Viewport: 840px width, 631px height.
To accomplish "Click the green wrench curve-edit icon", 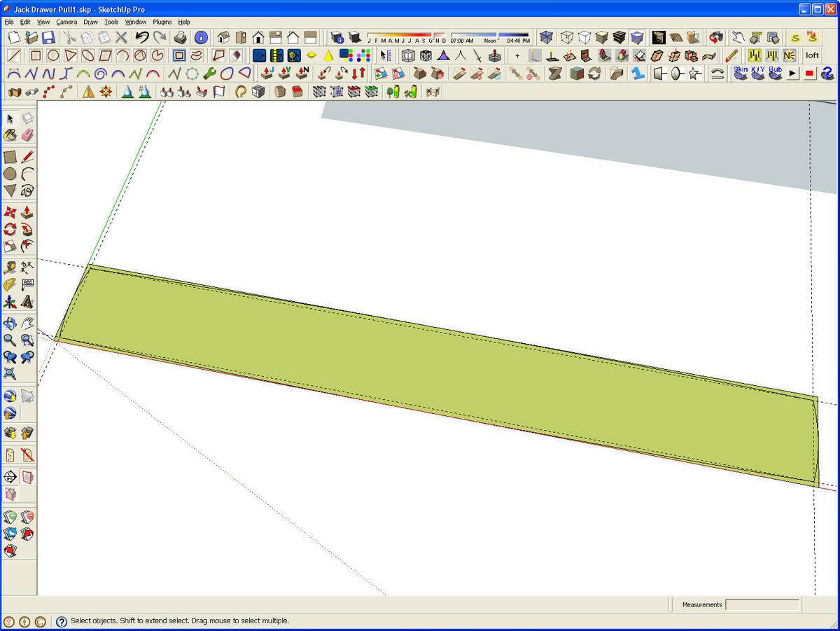I will point(209,73).
